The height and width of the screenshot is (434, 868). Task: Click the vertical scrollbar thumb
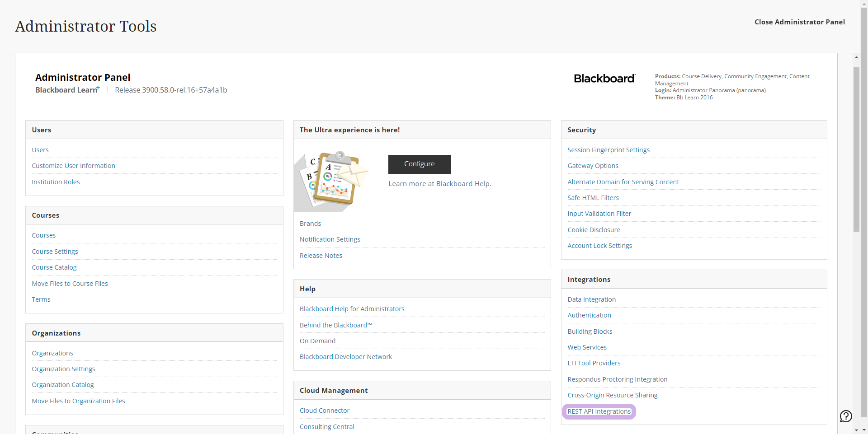click(856, 149)
